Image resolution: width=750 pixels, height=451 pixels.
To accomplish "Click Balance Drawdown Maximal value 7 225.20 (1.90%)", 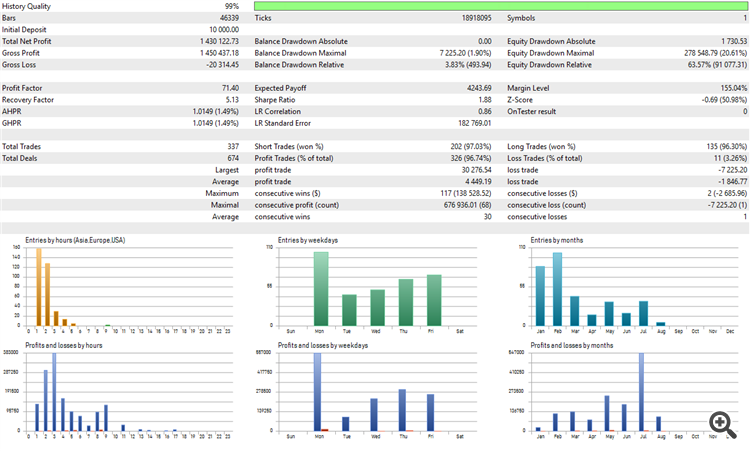I will point(465,53).
